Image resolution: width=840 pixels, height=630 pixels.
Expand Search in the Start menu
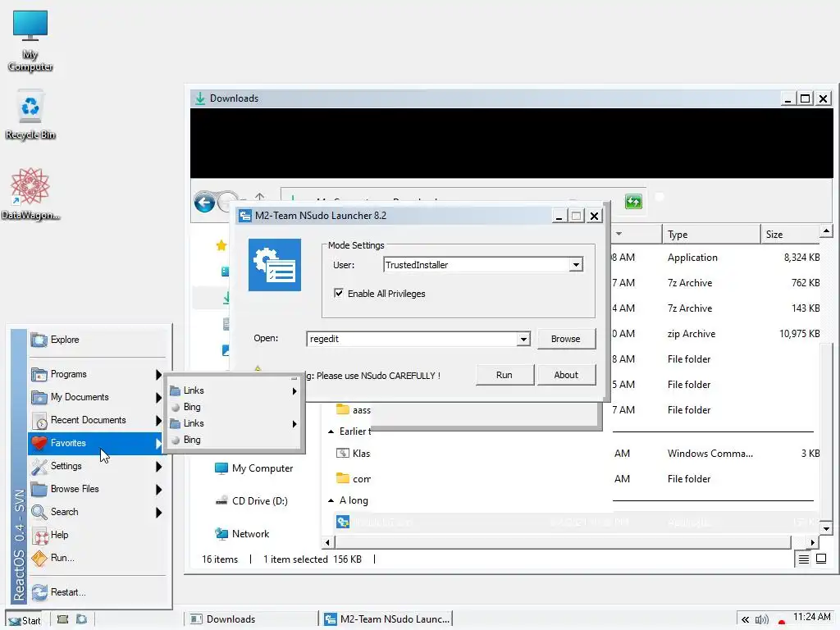[98, 512]
